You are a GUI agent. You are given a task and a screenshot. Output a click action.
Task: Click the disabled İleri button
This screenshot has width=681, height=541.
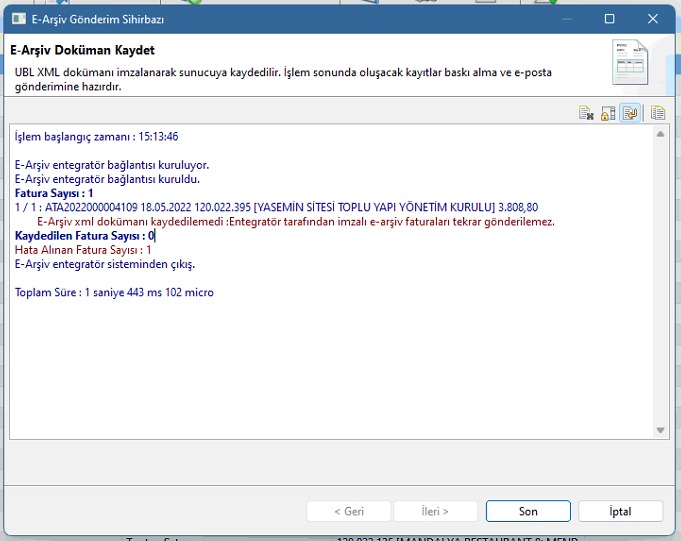pos(434,511)
